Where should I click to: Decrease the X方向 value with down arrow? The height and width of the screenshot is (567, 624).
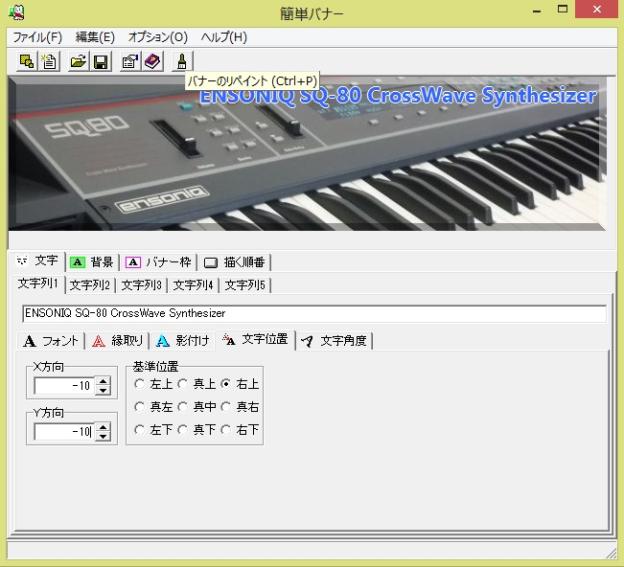pos(101,390)
